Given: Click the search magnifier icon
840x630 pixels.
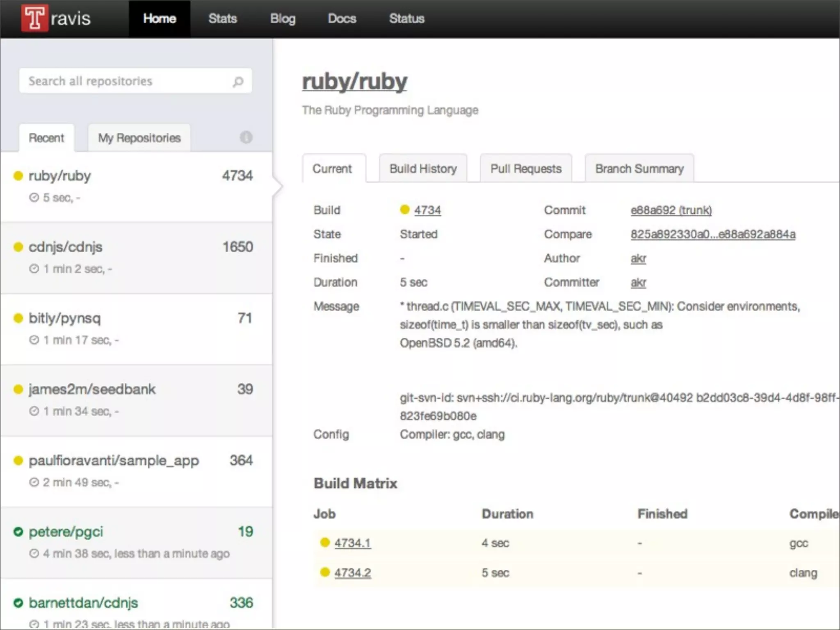Looking at the screenshot, I should tap(238, 82).
